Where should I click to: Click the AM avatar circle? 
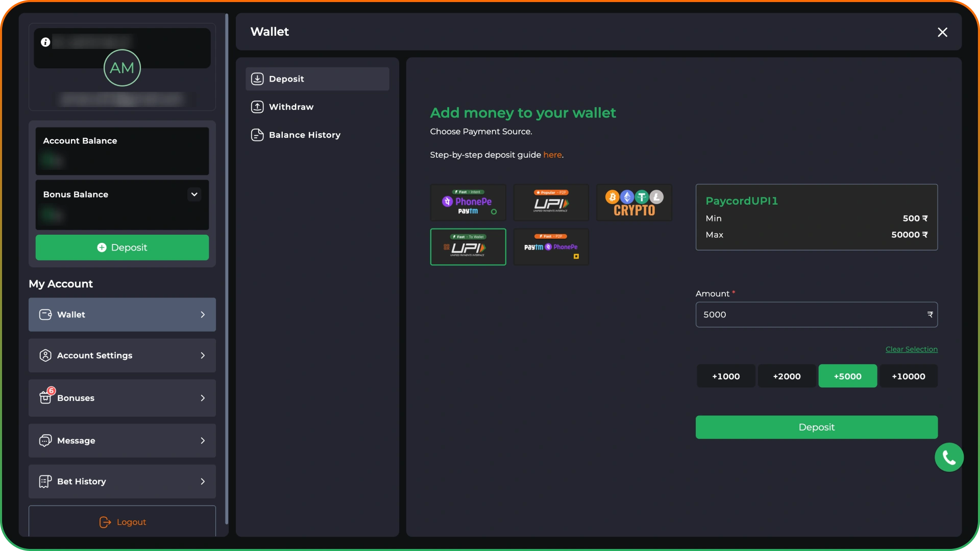pos(122,68)
